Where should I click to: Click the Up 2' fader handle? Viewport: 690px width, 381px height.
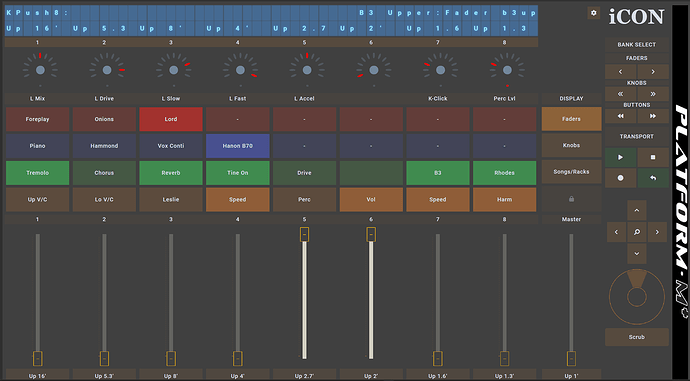point(371,234)
